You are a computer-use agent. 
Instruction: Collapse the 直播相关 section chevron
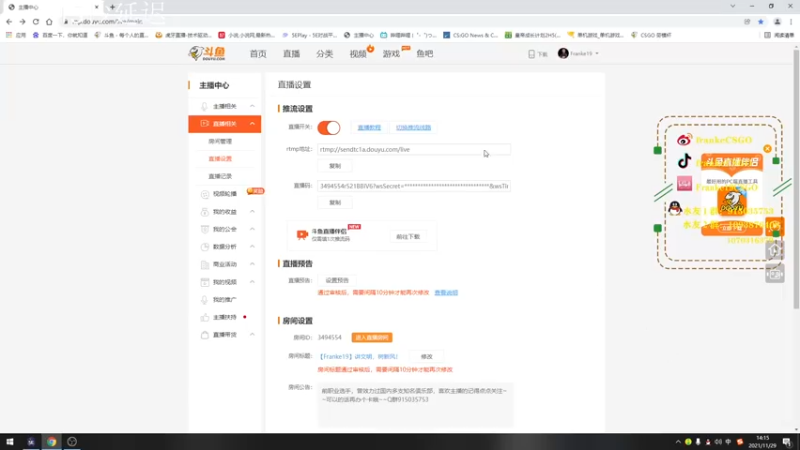pyautogui.click(x=252, y=123)
